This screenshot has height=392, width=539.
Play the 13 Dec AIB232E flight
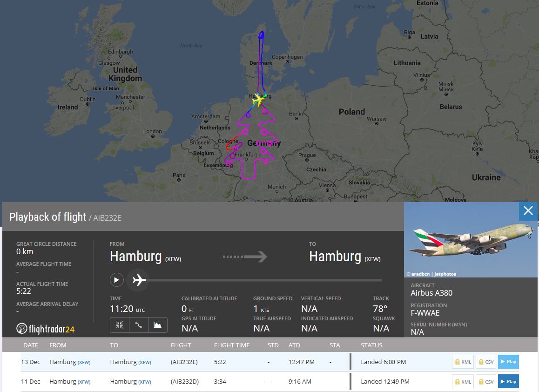[508, 362]
